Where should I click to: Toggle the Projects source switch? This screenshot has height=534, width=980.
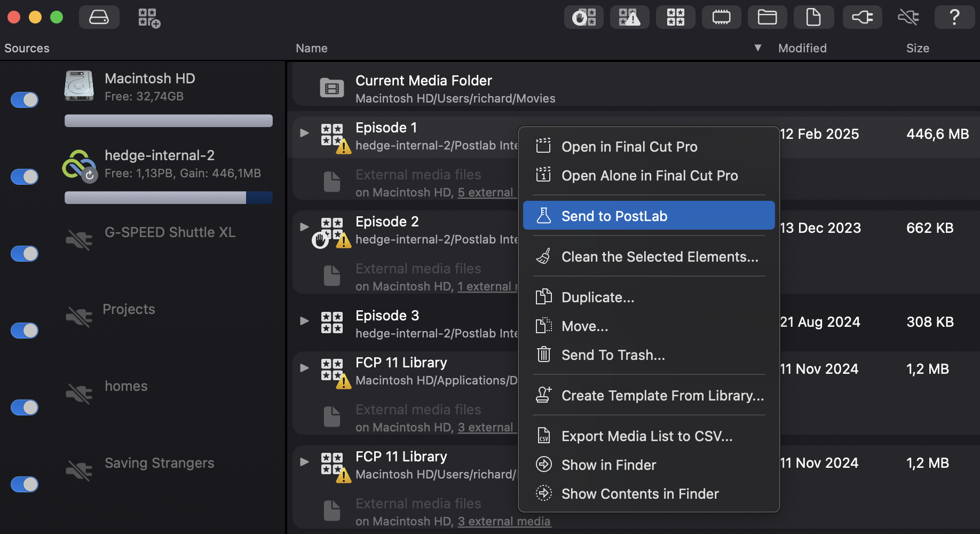click(x=25, y=331)
